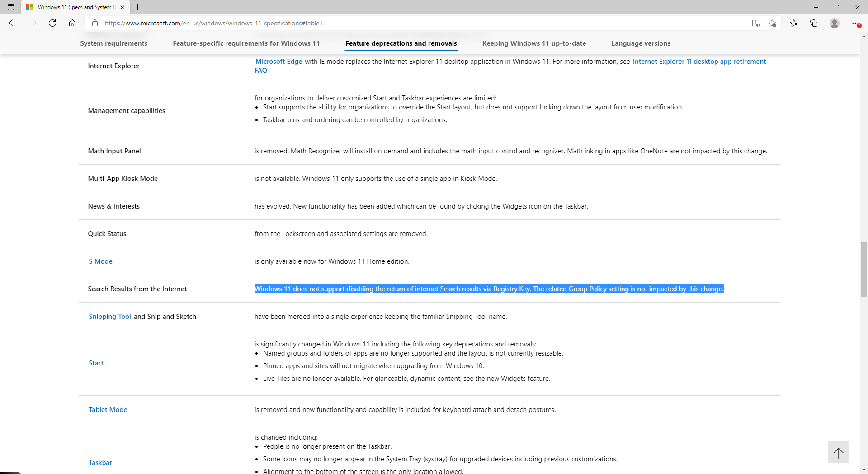Follow the Snipping Tool link

[x=109, y=317]
